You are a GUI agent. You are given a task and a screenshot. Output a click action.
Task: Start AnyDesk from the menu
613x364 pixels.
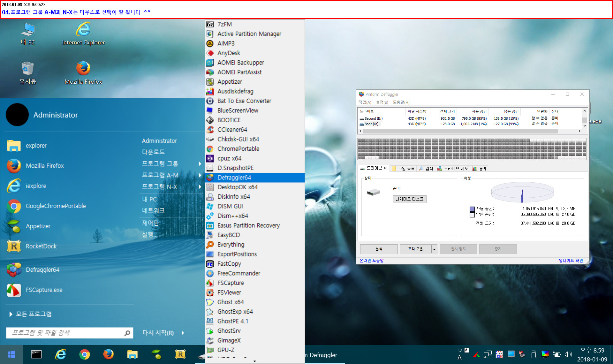pos(254,53)
